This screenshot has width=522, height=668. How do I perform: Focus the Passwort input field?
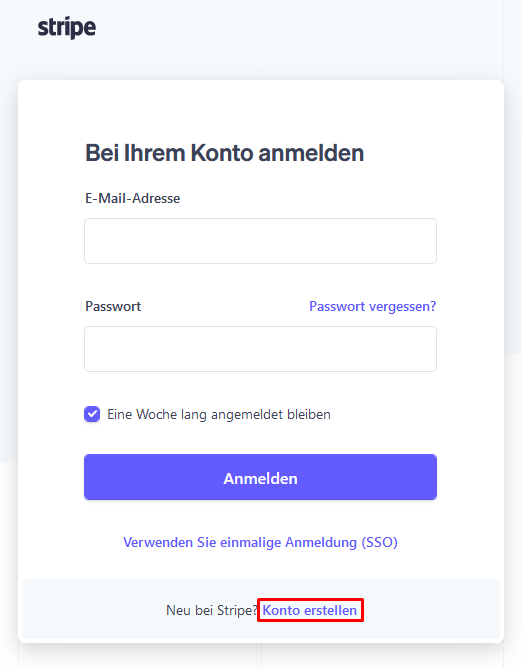click(260, 349)
